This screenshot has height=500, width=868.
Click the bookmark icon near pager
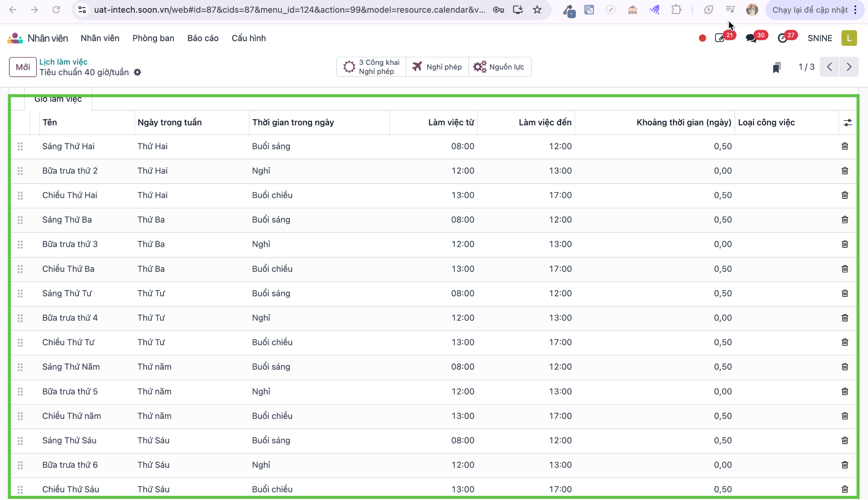point(776,67)
